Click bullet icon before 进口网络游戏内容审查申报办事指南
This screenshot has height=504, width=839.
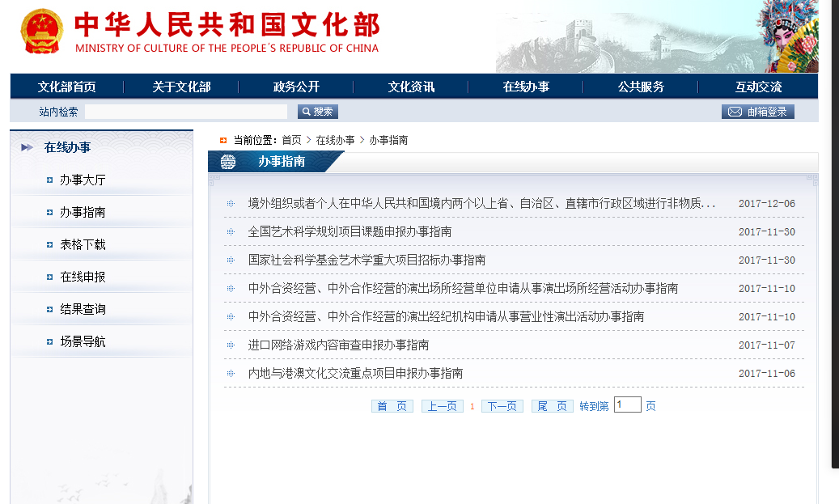pyautogui.click(x=231, y=345)
